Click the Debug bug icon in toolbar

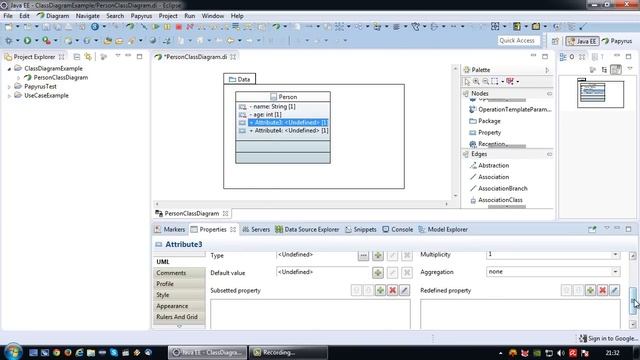point(8,40)
